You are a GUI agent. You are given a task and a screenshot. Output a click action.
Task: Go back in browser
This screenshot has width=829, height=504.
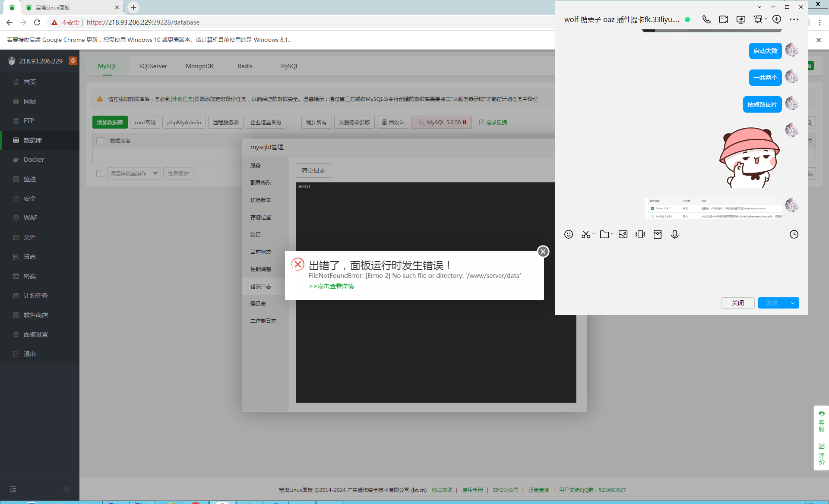pos(9,22)
